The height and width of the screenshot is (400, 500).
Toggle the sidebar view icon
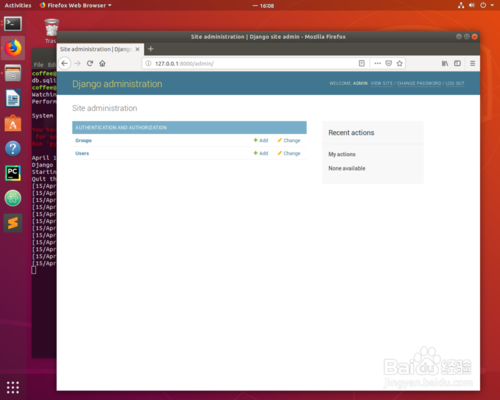click(x=457, y=63)
